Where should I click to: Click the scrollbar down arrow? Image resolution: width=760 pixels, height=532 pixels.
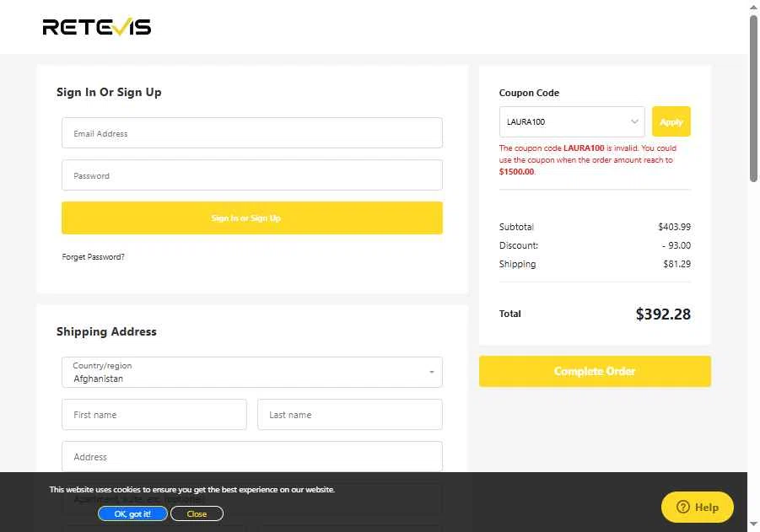click(x=753, y=524)
